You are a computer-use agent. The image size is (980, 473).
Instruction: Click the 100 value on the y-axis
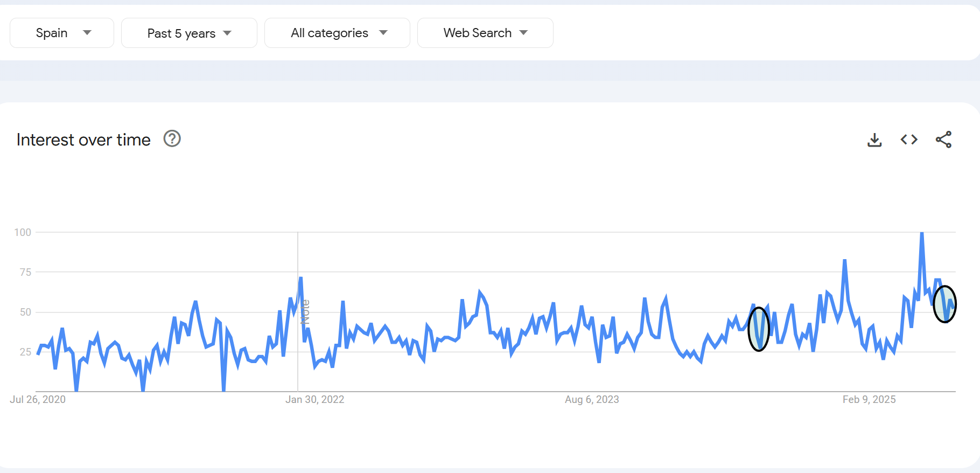coord(23,232)
